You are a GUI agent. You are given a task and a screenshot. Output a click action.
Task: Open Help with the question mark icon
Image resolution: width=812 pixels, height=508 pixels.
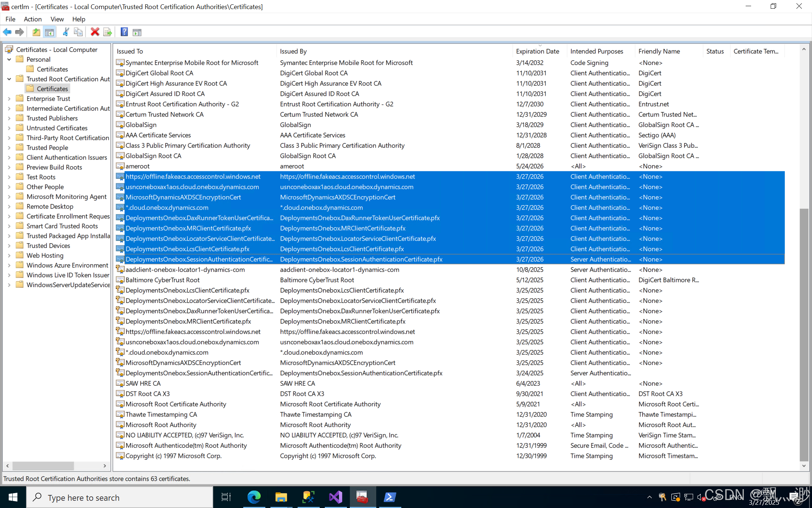point(124,32)
